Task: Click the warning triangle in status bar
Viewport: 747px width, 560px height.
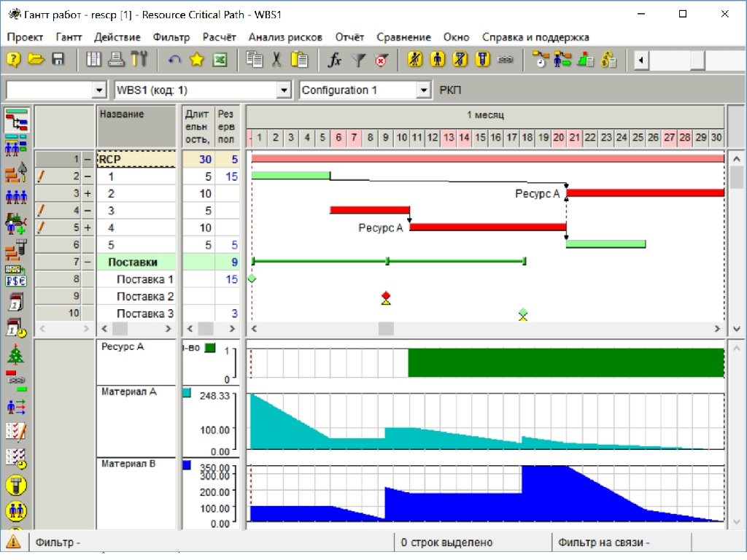Action: tap(13, 542)
